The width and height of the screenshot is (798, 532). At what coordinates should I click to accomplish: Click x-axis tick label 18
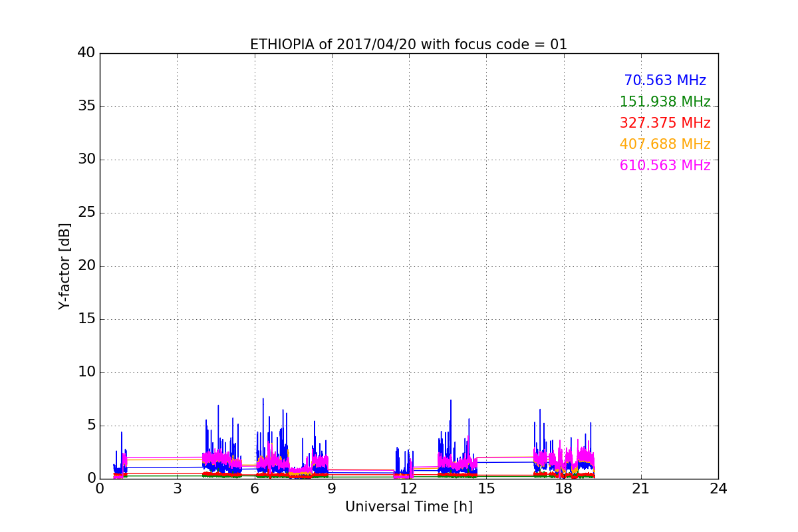(x=564, y=489)
